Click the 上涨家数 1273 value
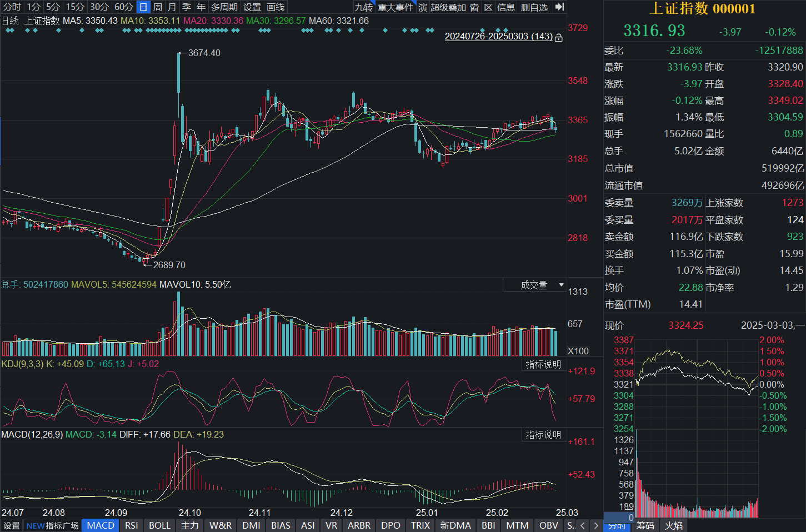 point(793,203)
